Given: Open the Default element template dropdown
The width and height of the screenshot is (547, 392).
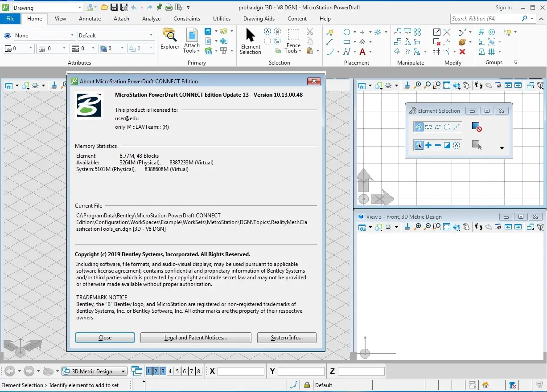Looking at the screenshot, I should coord(116,35).
